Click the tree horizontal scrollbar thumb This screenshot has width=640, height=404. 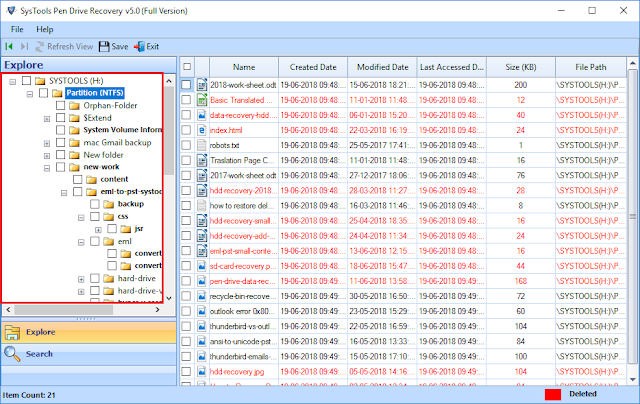(64, 310)
